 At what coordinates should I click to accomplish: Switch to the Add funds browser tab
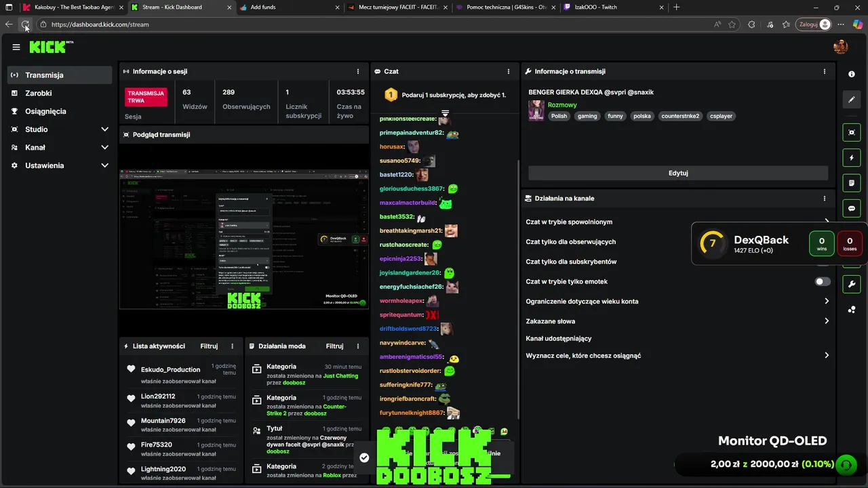pyautogui.click(x=288, y=7)
